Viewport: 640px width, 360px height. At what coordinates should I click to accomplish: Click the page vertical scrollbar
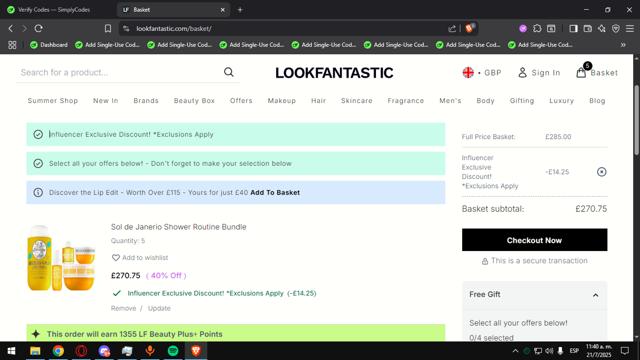click(636, 120)
